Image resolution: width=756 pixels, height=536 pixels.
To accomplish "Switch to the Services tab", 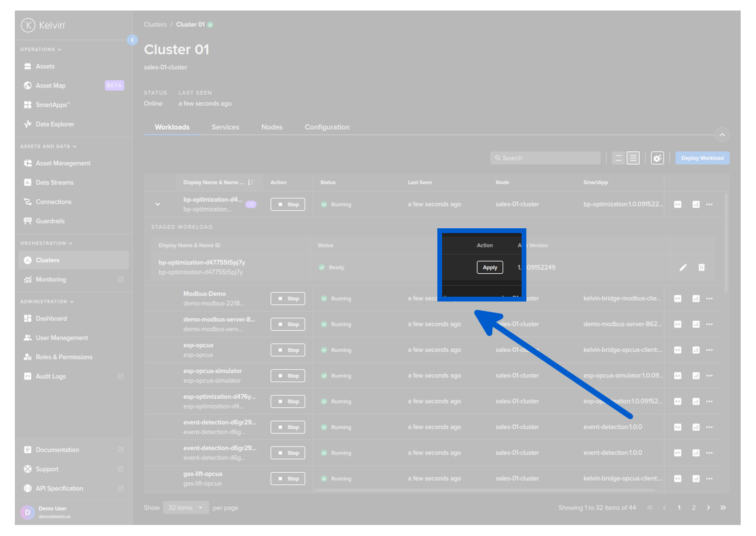I will coord(225,127).
